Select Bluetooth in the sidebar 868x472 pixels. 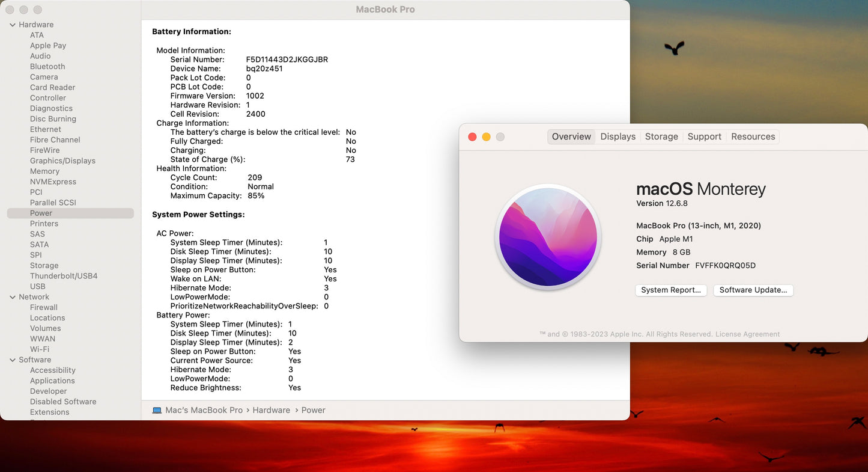click(x=47, y=67)
